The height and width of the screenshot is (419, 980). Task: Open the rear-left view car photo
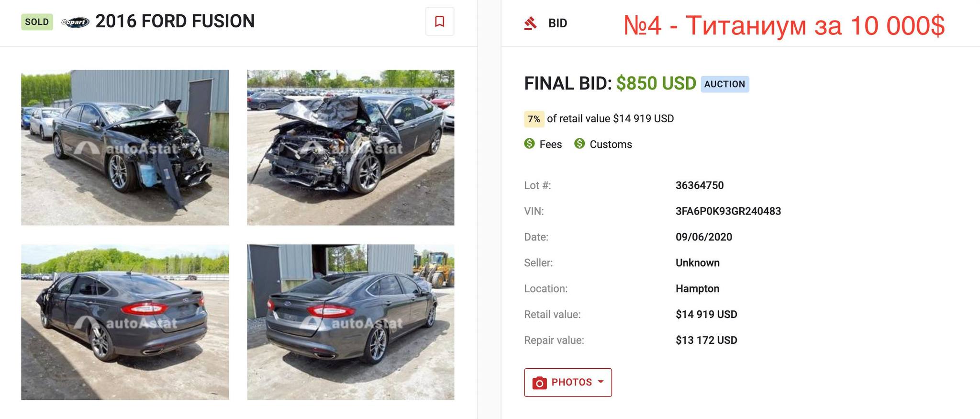point(125,322)
